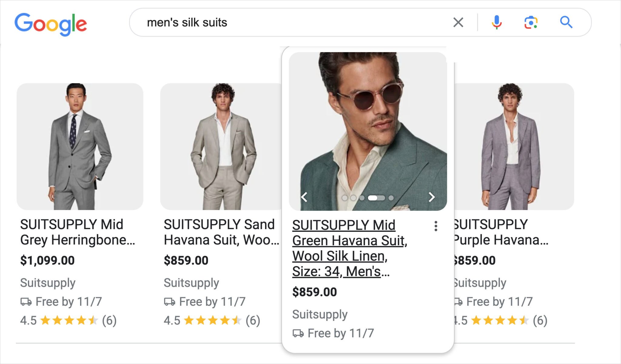Image resolution: width=621 pixels, height=364 pixels.
Task: Click the (6) review count on Sand Havana
Action: 253,320
